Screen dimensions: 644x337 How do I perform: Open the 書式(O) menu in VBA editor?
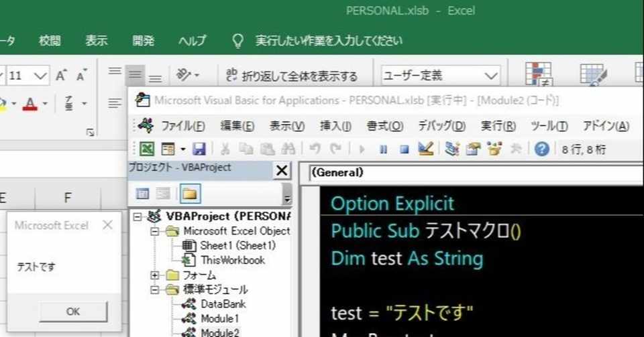click(385, 126)
